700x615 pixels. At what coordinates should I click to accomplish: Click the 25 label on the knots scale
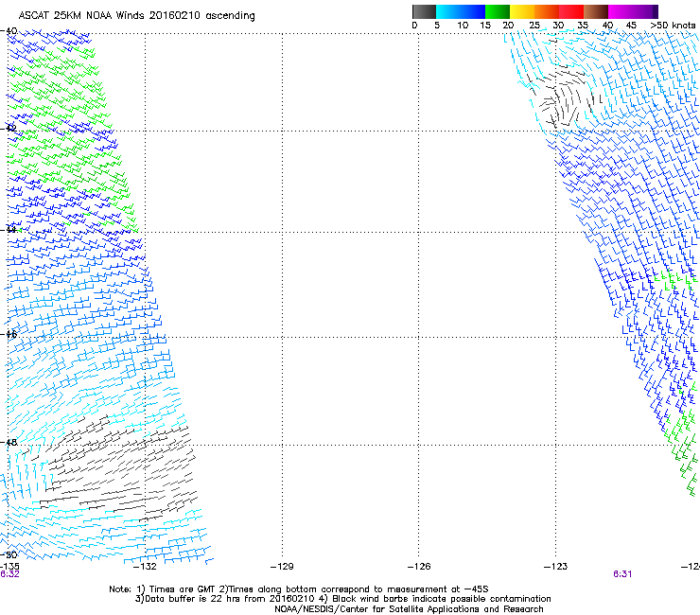(534, 26)
